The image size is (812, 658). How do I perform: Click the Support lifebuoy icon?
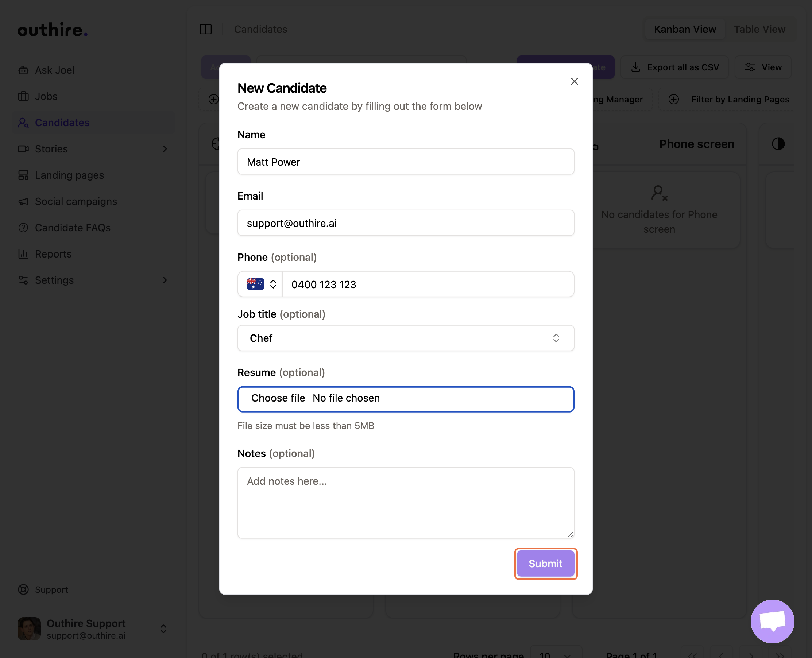tap(23, 589)
